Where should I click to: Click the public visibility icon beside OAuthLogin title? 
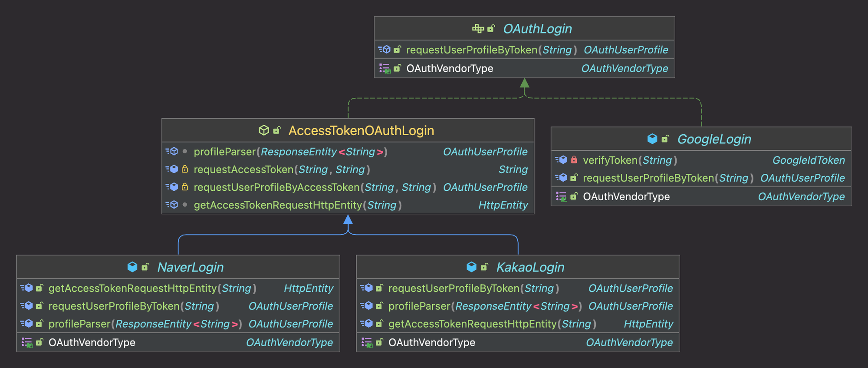click(x=491, y=29)
